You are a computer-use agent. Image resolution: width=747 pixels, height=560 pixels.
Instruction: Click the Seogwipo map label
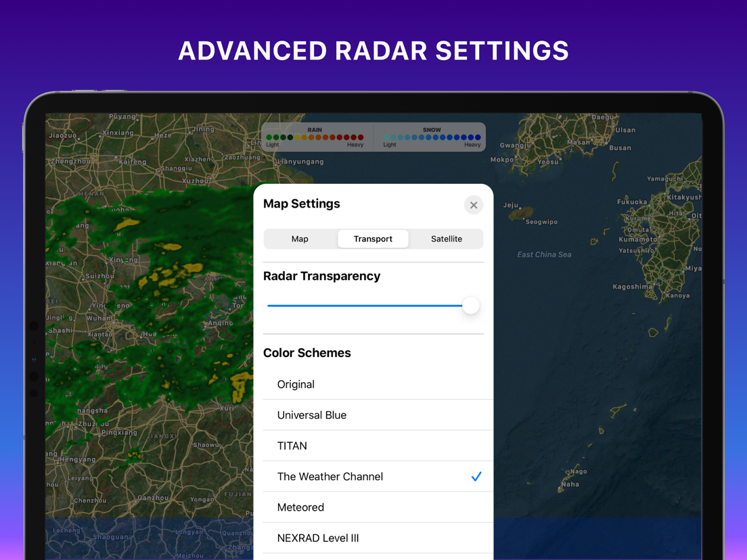pyautogui.click(x=541, y=222)
